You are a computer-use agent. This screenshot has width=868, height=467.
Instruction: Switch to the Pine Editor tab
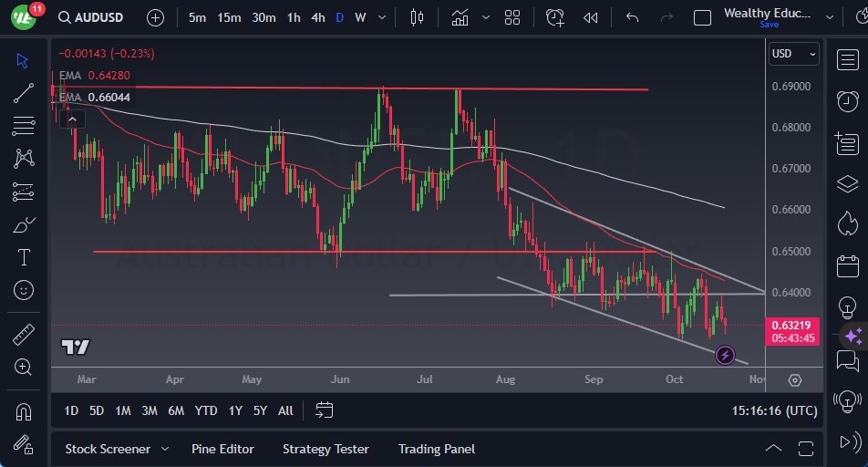point(222,449)
